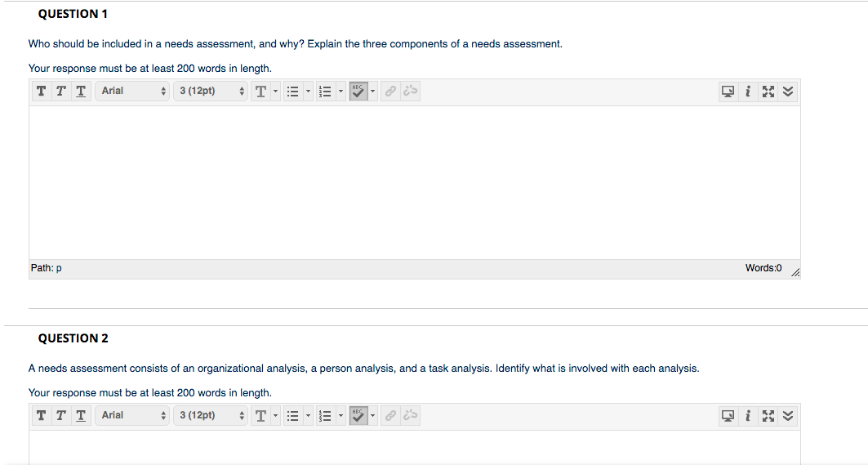Expand bullet list options in Question 1
Screen dimensions: 868x465
(309, 91)
